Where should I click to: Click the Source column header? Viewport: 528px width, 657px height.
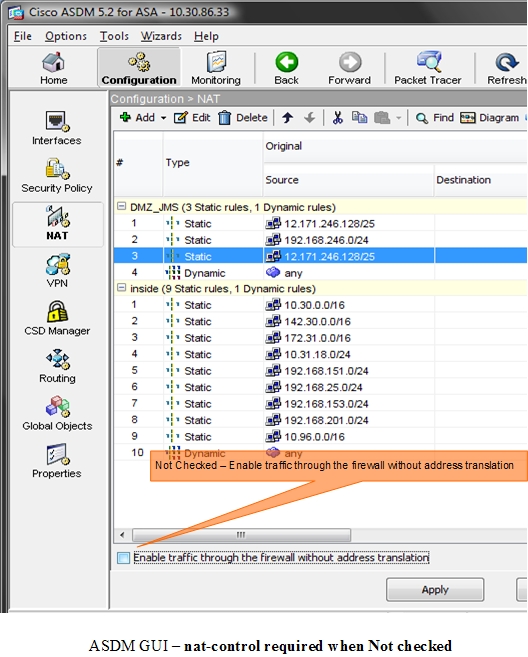348,180
